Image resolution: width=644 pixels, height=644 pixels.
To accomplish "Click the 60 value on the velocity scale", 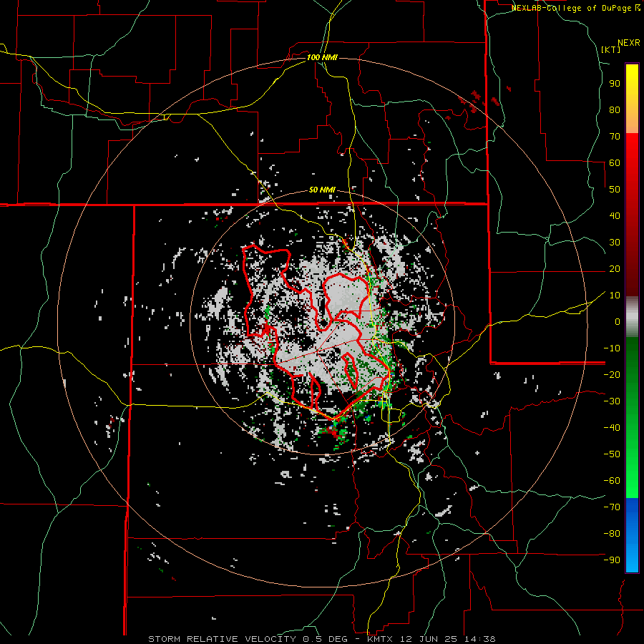I will (615, 162).
